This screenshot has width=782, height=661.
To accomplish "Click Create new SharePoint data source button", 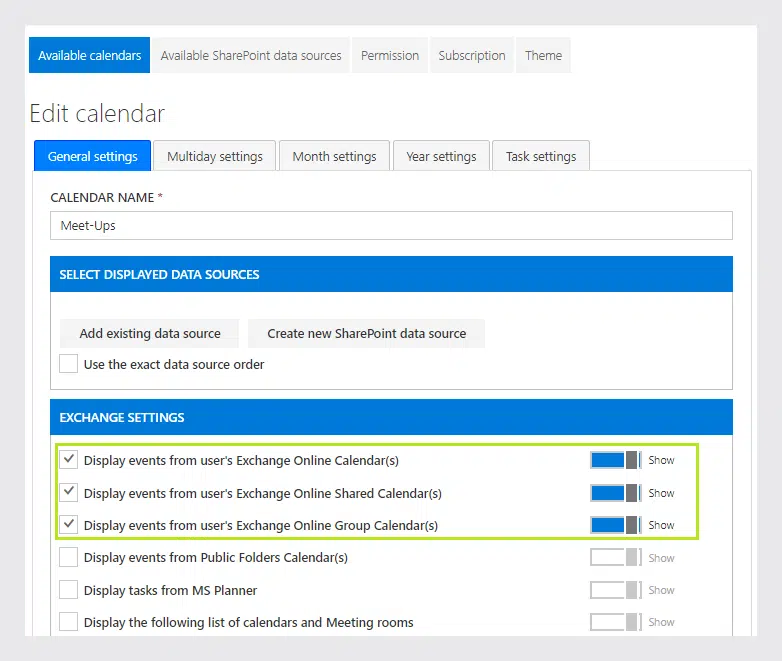I will 367,333.
